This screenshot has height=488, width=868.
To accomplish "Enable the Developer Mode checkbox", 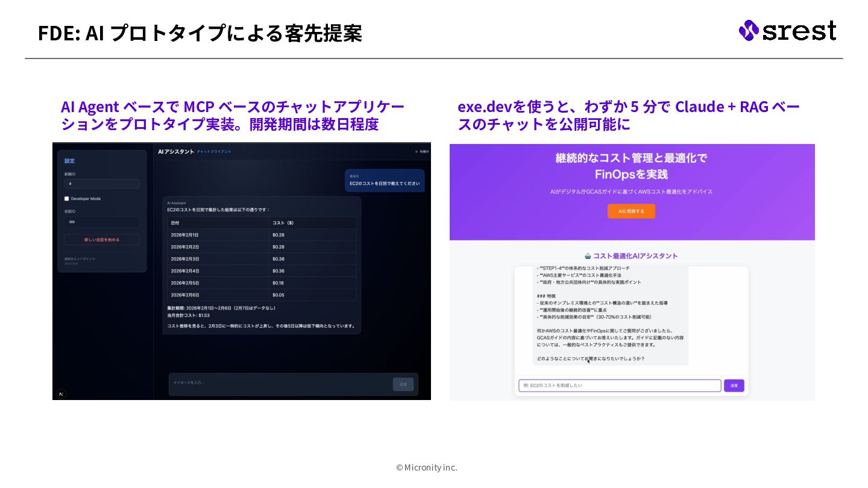I will tap(67, 198).
